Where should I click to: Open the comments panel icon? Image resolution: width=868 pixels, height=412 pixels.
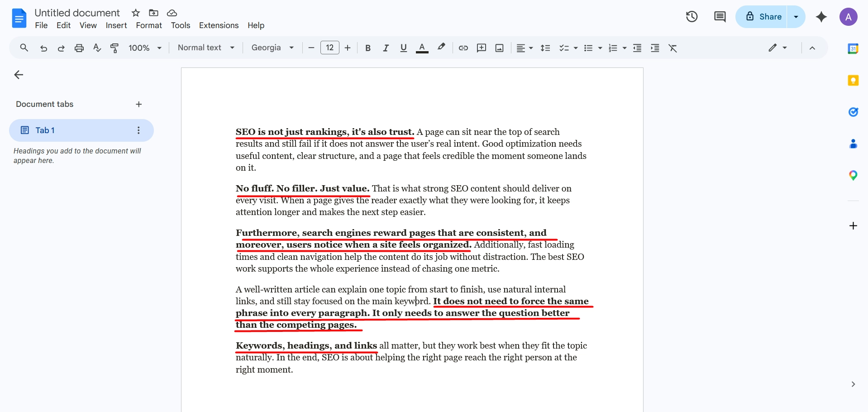pos(720,17)
